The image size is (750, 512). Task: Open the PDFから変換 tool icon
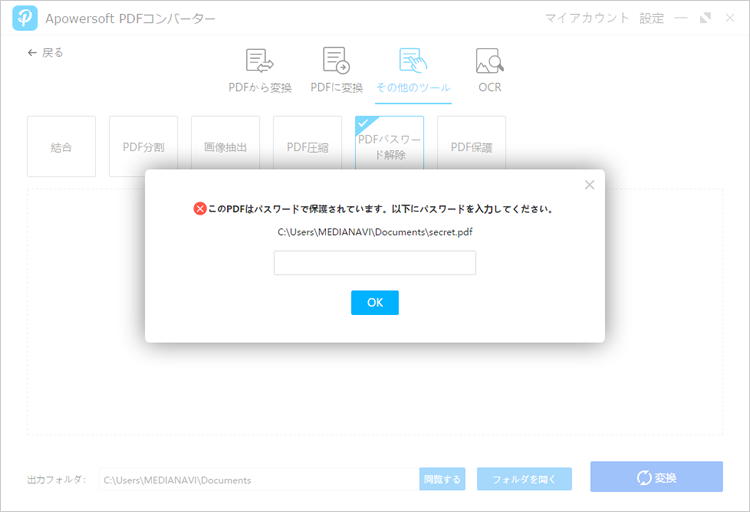pos(260,61)
